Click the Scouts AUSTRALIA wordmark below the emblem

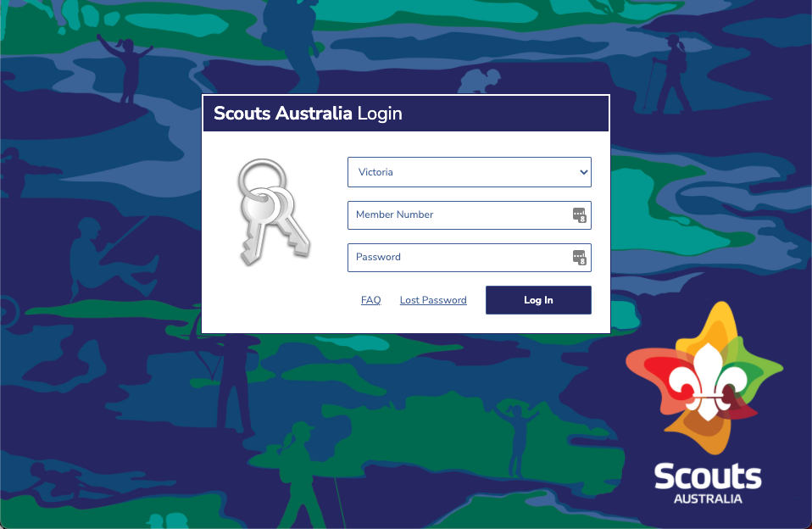pyautogui.click(x=708, y=483)
